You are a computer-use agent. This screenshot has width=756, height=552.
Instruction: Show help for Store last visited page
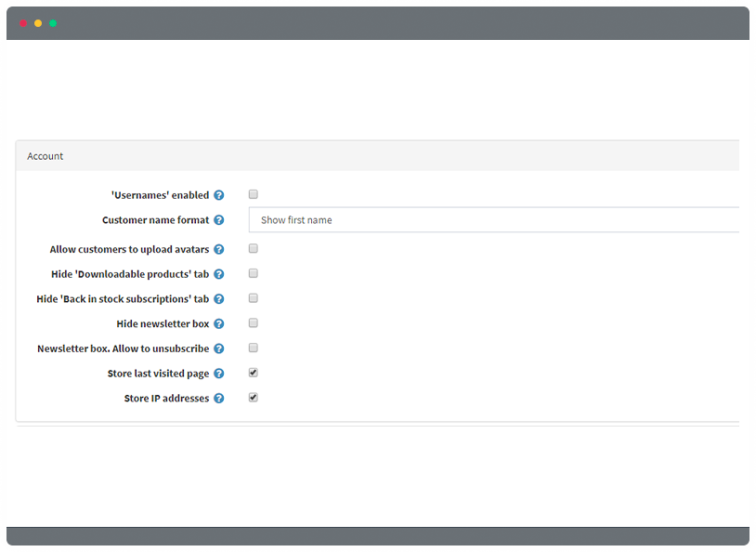pyautogui.click(x=219, y=374)
